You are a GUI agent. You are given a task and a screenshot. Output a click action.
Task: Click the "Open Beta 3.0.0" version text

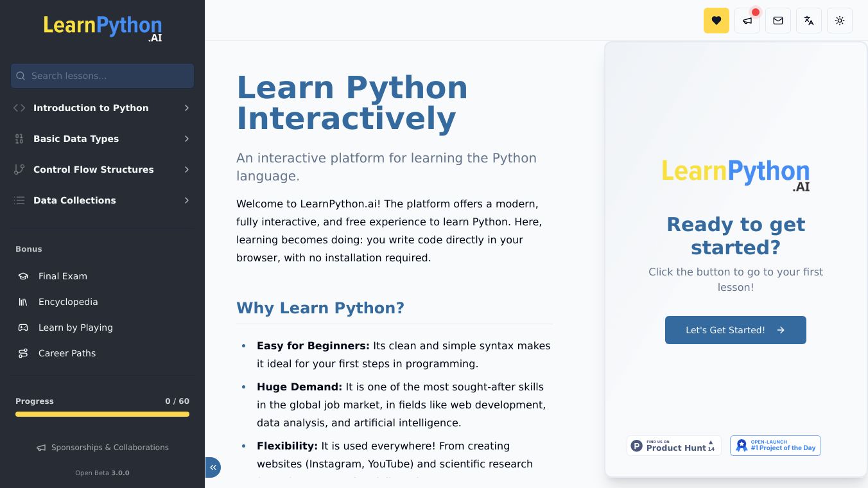tap(103, 473)
